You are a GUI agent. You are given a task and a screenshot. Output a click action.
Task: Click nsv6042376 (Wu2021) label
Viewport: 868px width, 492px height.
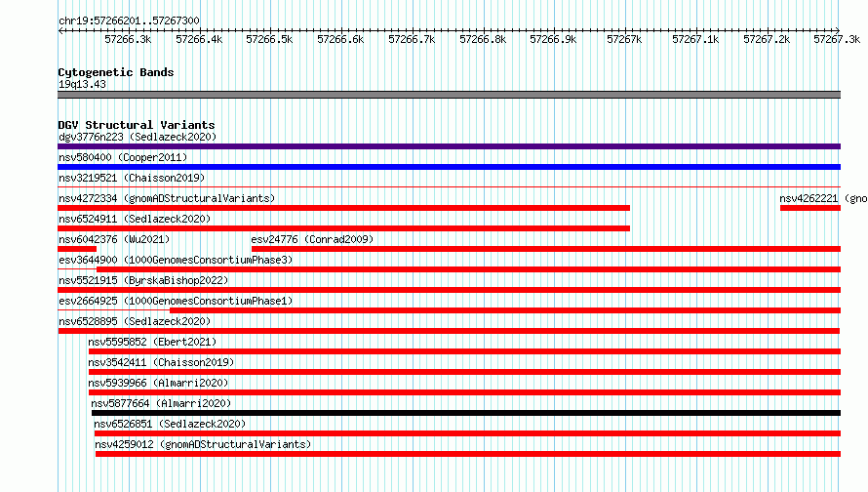coord(114,239)
